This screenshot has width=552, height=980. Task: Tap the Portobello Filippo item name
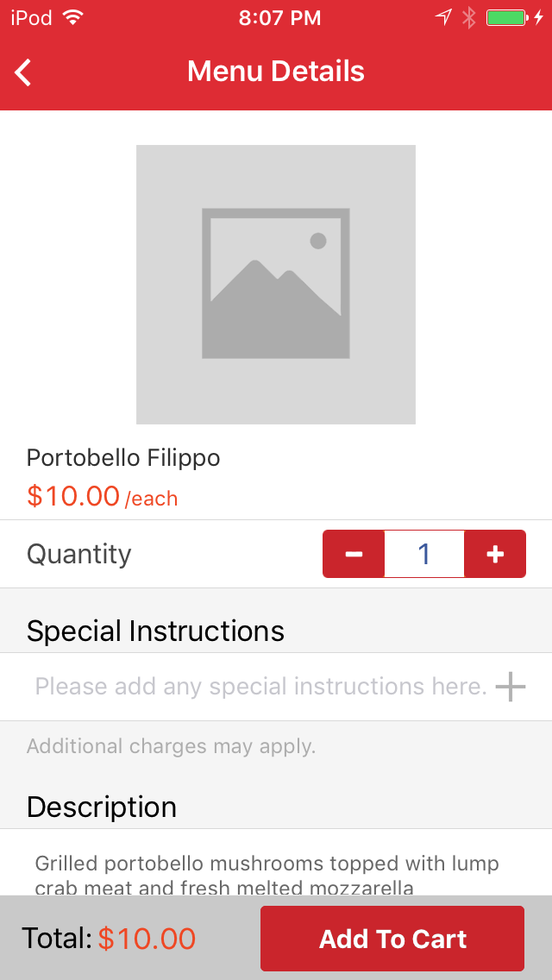click(x=123, y=458)
